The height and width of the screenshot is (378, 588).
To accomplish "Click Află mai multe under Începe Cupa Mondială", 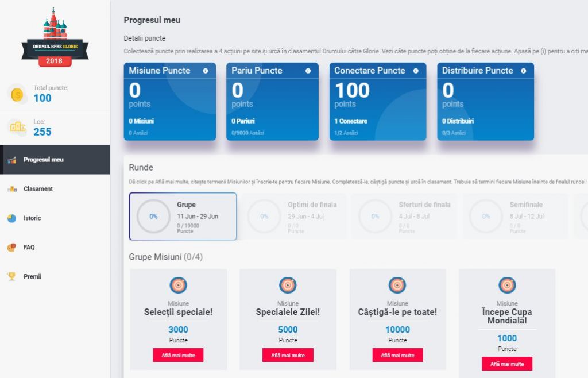I will click(507, 364).
